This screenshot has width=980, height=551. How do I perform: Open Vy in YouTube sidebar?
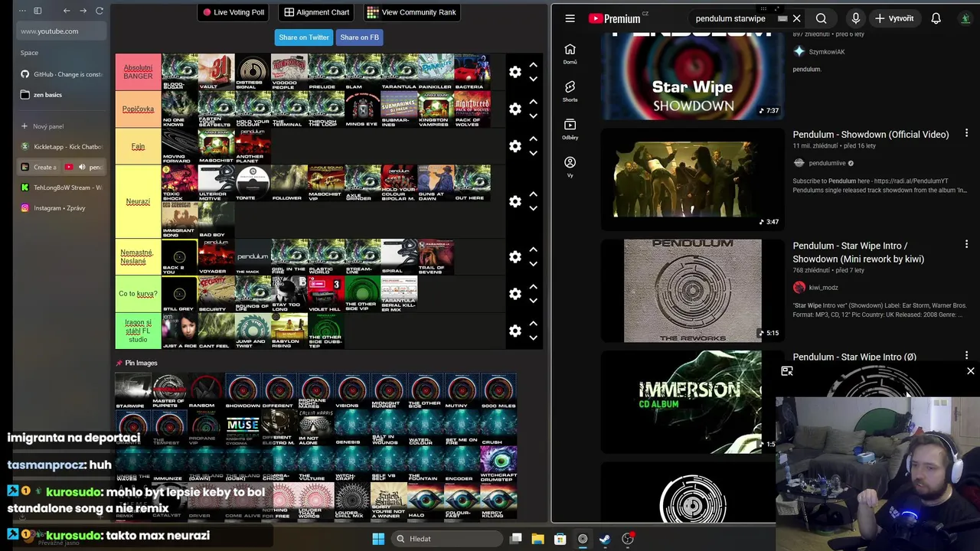tap(570, 167)
